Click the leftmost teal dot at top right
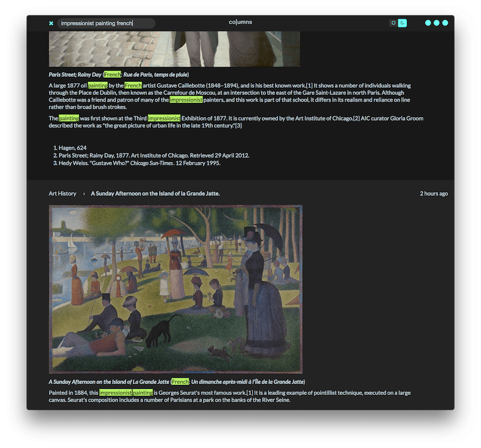The height and width of the screenshot is (448, 481). coord(429,23)
